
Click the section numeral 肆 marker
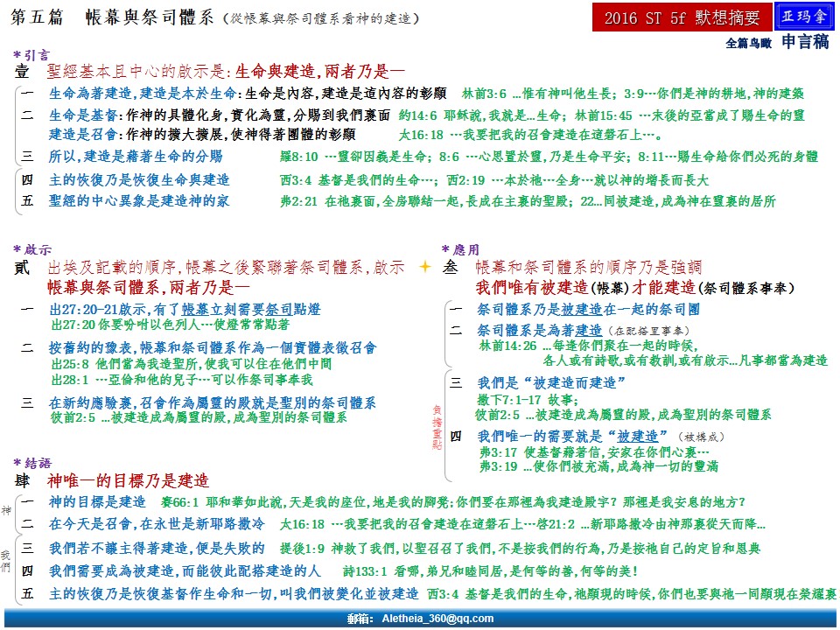[x=23, y=481]
